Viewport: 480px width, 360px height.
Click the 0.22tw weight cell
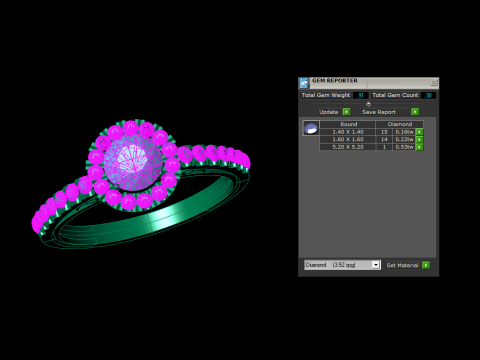pos(404,139)
